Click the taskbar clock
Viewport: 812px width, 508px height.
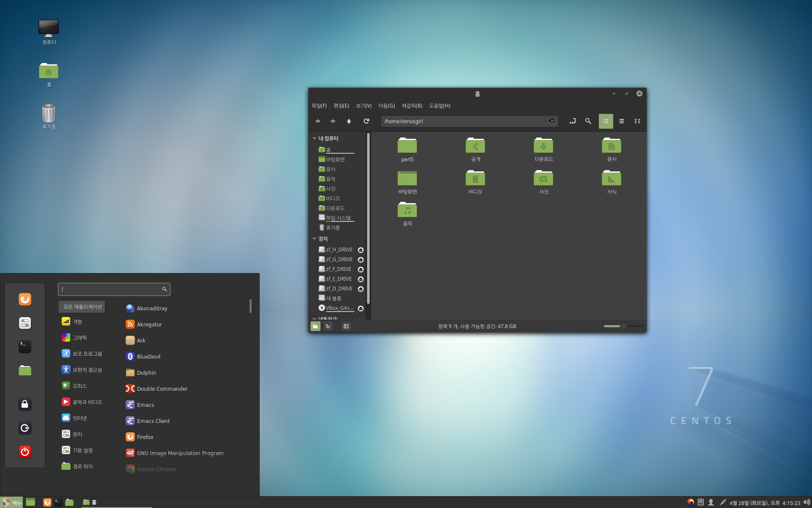pos(765,503)
